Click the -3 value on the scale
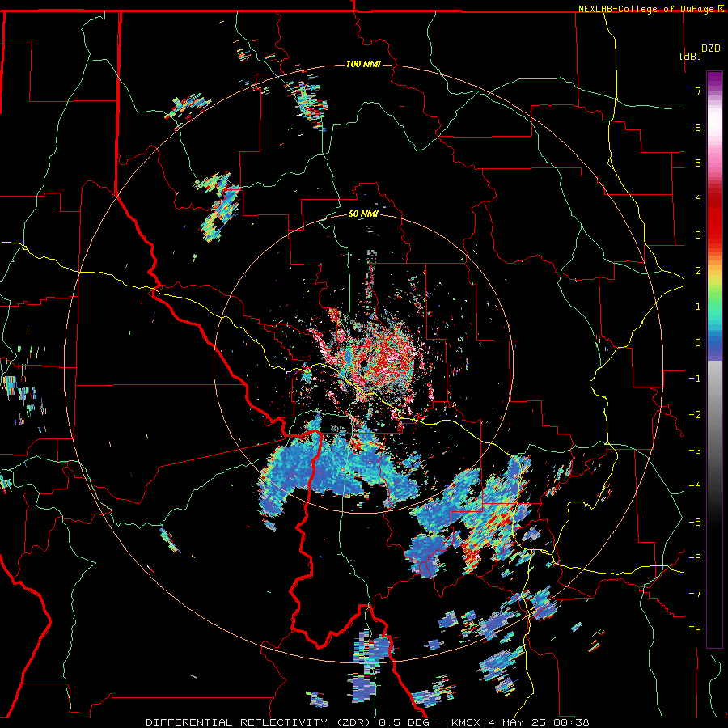This screenshot has width=728, height=728. click(x=695, y=451)
